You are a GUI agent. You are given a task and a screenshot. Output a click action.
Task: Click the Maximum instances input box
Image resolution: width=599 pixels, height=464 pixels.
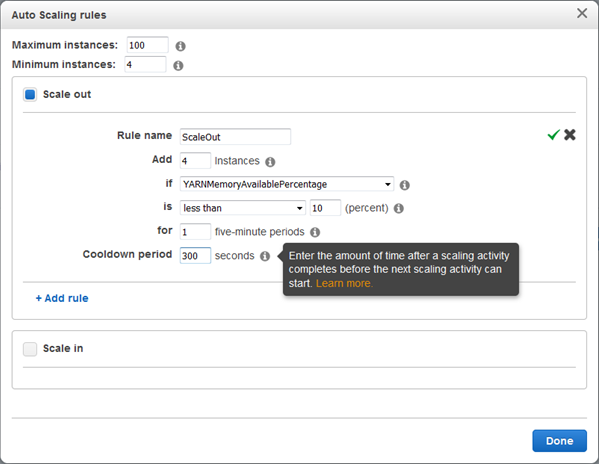click(147, 45)
